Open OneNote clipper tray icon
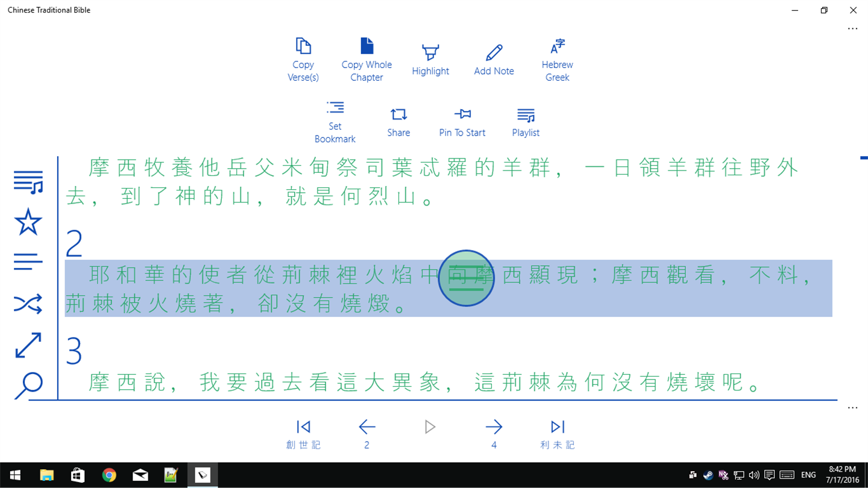Screen dimensions: 868x488 (x=723, y=475)
